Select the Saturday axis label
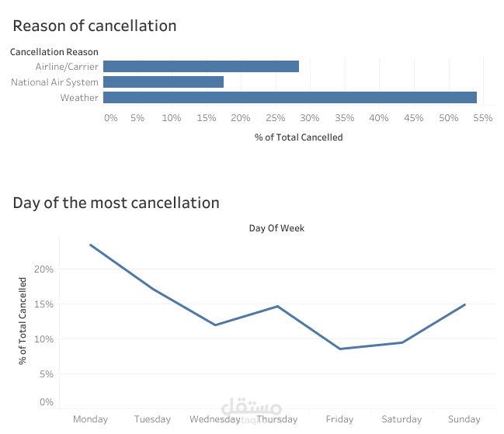Screen dimensions: 504x434 click(401, 419)
